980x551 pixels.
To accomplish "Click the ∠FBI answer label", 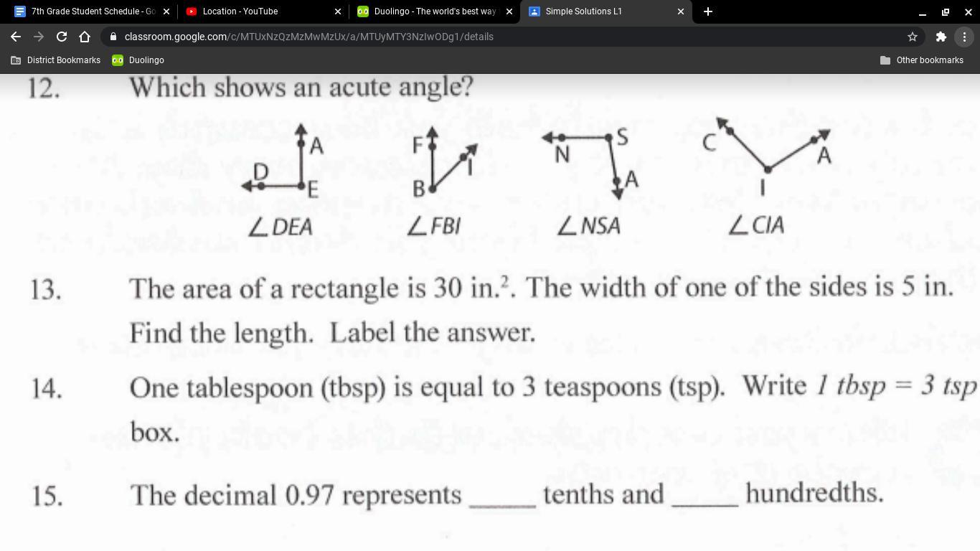I will click(433, 227).
